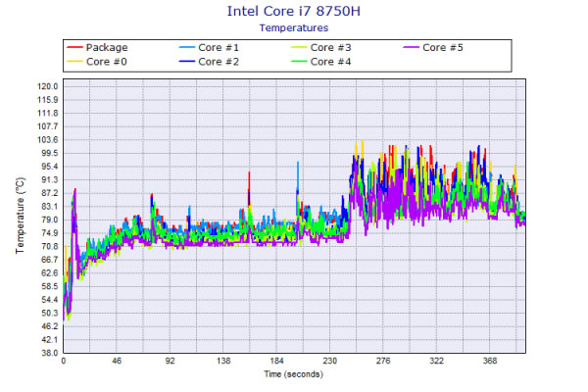Click the Temperatures subtitle
Viewport: 588px width, 392px height.
294,27
